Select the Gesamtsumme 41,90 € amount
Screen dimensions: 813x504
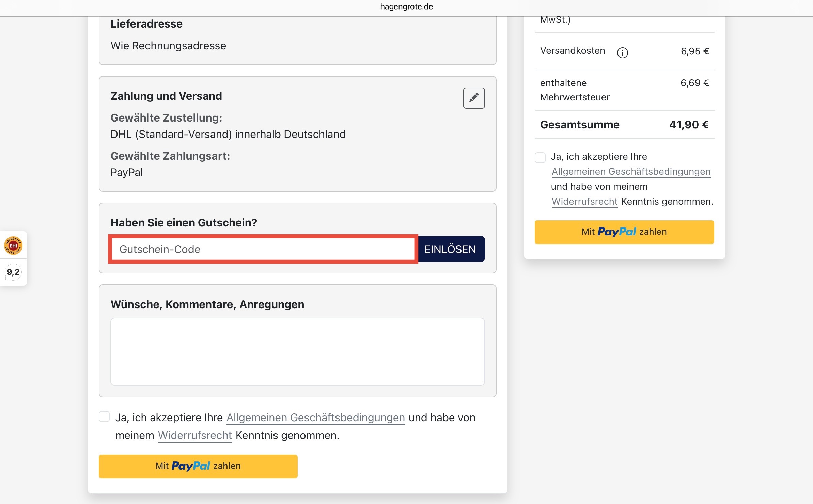(x=689, y=125)
